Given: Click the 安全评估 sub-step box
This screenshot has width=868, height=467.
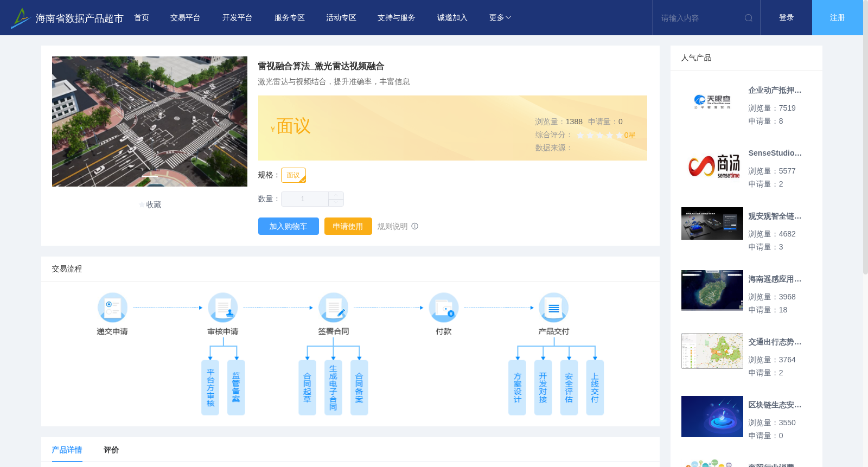Looking at the screenshot, I should 569,387.
